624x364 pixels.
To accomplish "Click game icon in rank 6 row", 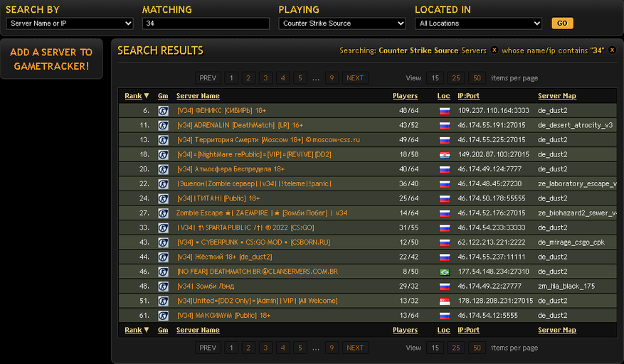I will [163, 111].
